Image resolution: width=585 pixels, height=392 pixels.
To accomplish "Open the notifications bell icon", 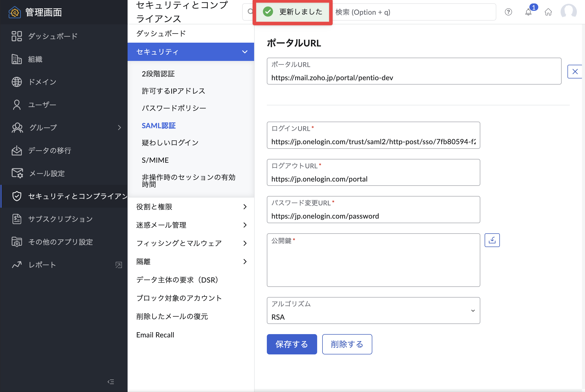I will point(528,12).
